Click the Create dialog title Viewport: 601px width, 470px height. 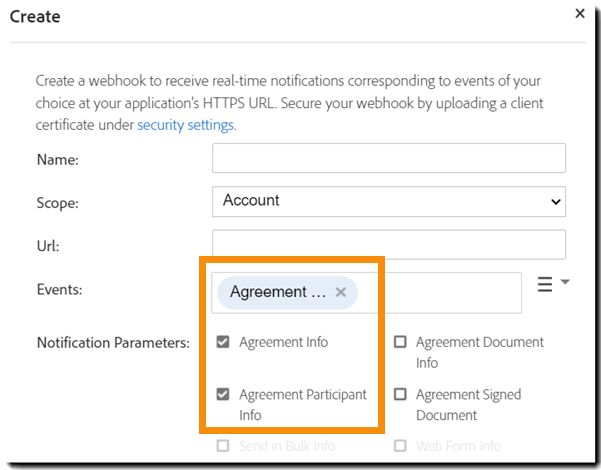tap(35, 16)
